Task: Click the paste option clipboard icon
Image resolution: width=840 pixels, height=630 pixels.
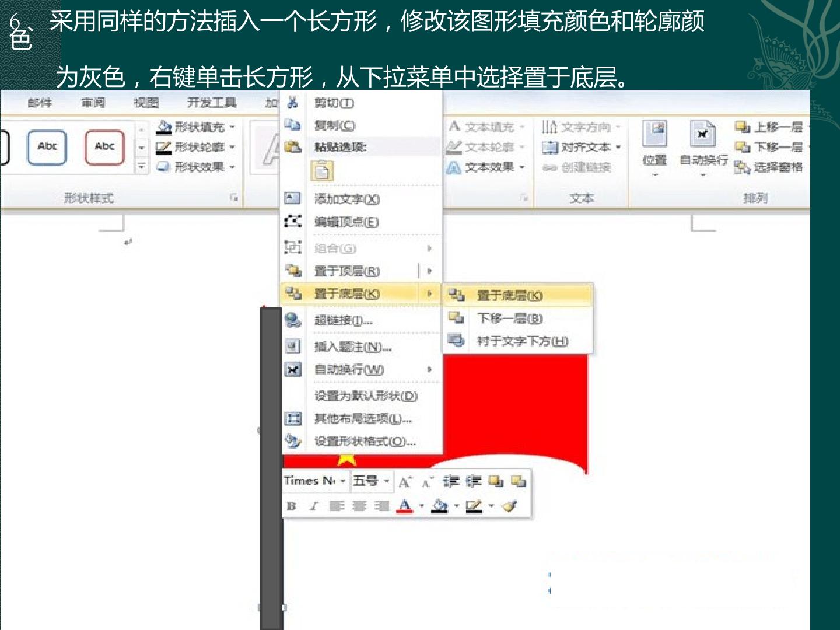Action: pyautogui.click(x=323, y=171)
